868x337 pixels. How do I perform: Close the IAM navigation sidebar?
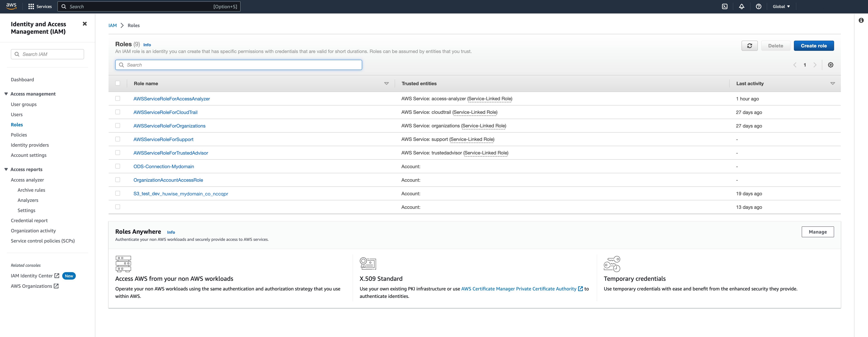click(85, 24)
